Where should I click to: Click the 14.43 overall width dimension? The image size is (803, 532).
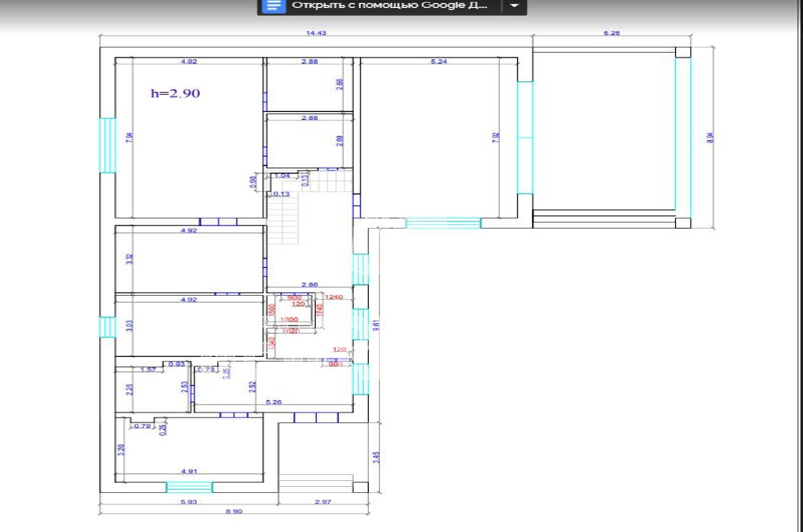(316, 33)
